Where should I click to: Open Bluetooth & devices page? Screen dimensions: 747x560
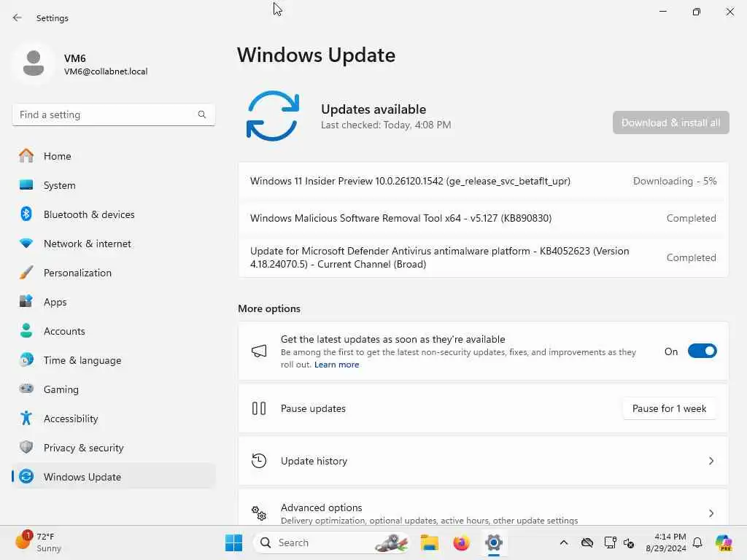click(x=113, y=214)
